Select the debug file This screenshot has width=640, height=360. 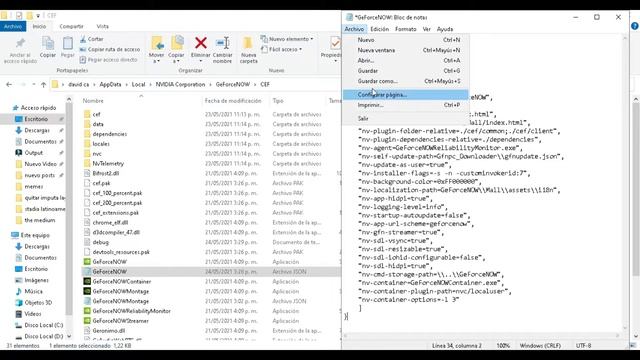[100, 242]
